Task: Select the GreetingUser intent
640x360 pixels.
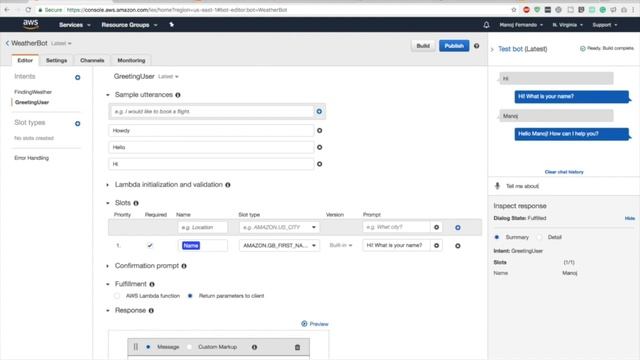Action: [x=32, y=102]
